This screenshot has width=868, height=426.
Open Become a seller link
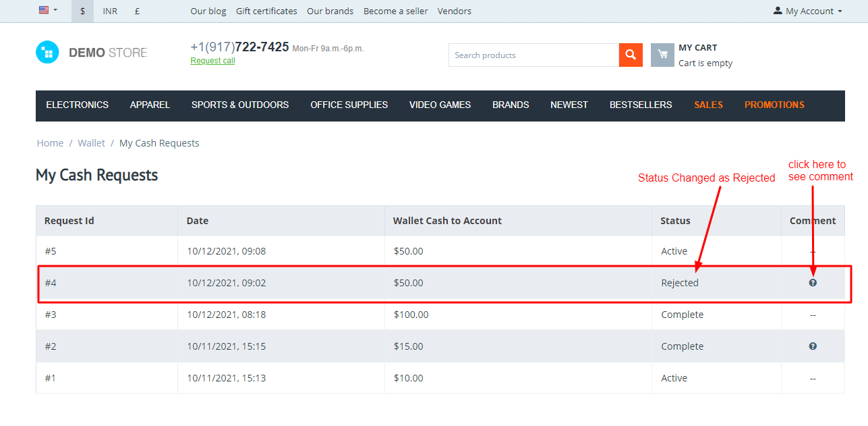coord(395,11)
